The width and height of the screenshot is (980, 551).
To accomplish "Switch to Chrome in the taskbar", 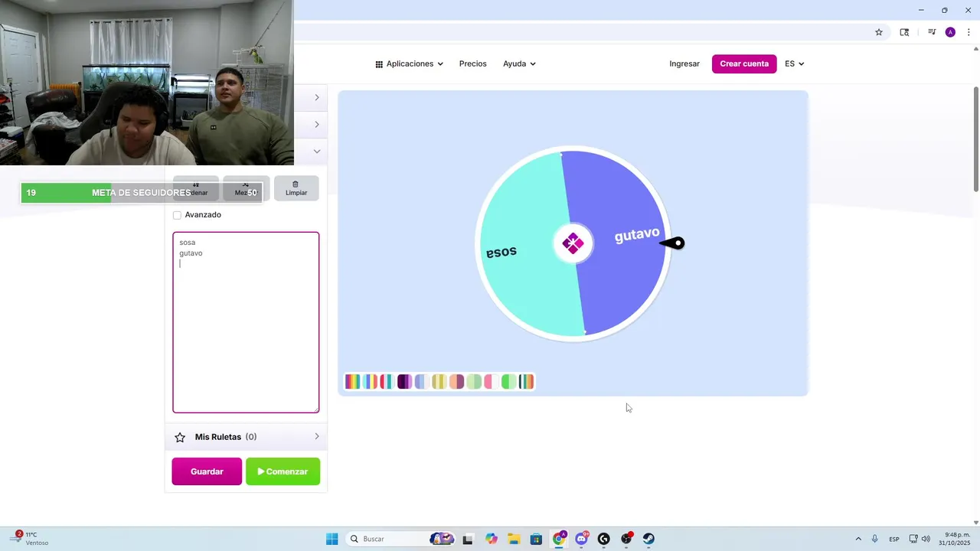I will click(559, 539).
